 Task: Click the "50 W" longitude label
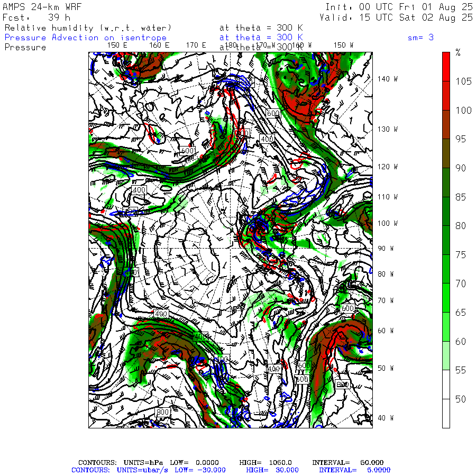(x=386, y=368)
